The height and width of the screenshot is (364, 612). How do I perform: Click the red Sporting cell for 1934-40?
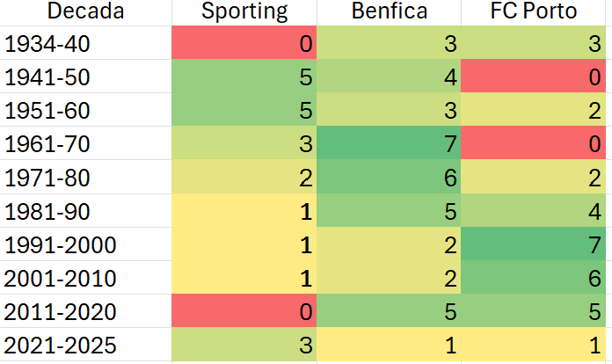click(244, 44)
